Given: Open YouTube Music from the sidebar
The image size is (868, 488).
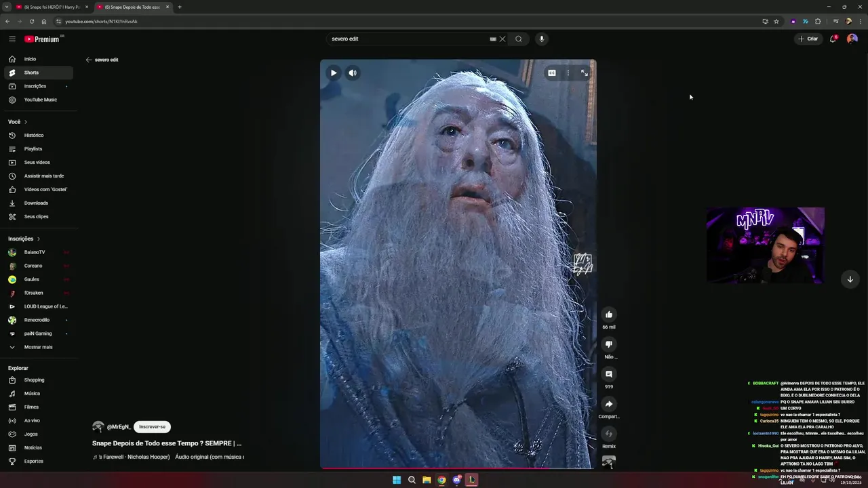Looking at the screenshot, I should pyautogui.click(x=39, y=100).
